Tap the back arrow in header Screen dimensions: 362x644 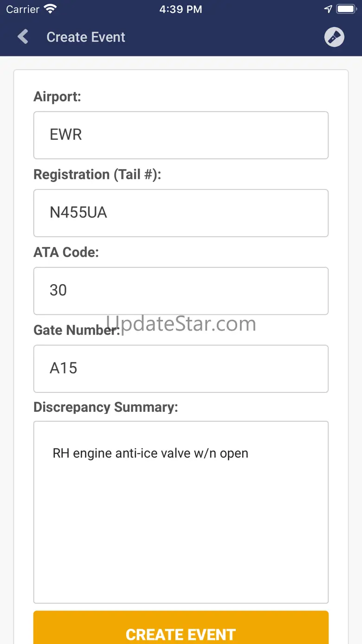pos(23,37)
